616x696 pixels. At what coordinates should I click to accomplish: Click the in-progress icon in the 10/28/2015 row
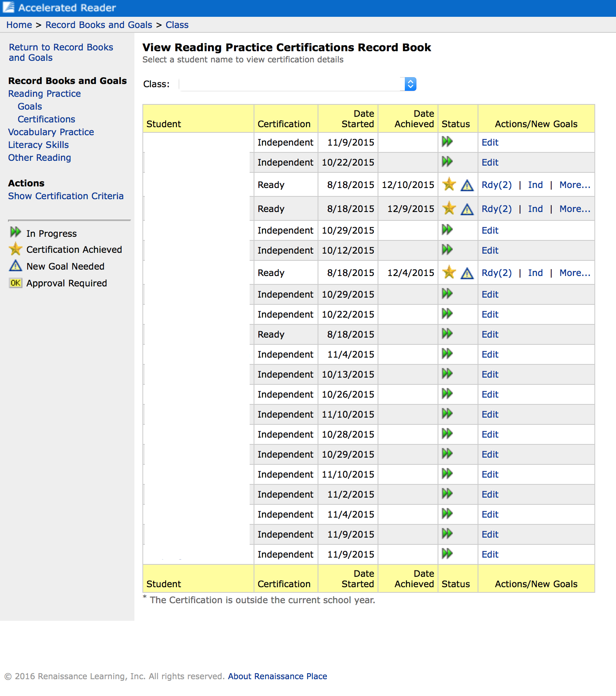coord(447,434)
